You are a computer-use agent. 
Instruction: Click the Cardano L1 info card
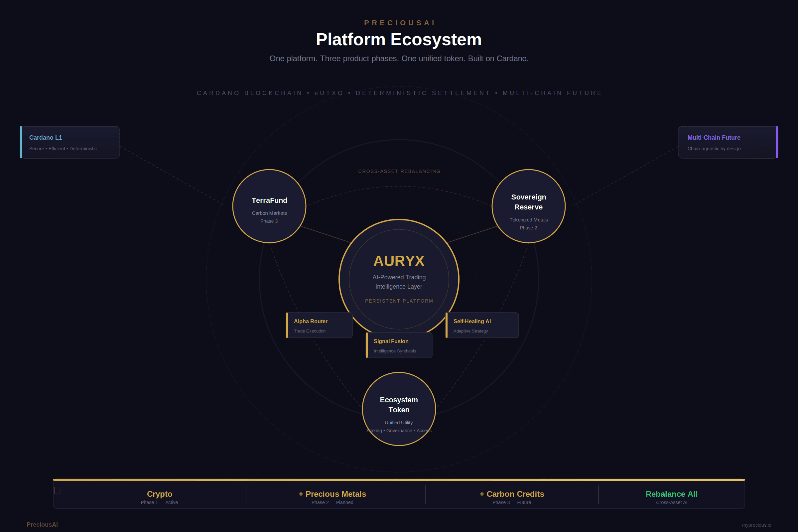pyautogui.click(x=69, y=142)
